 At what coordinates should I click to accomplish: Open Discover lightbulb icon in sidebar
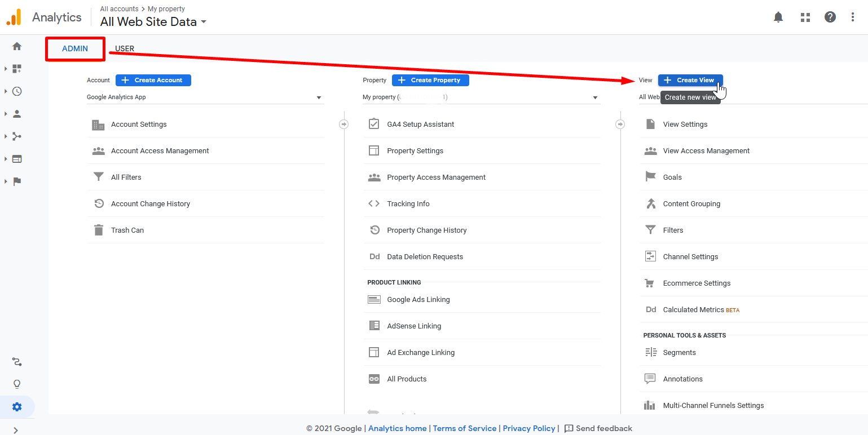coord(17,384)
